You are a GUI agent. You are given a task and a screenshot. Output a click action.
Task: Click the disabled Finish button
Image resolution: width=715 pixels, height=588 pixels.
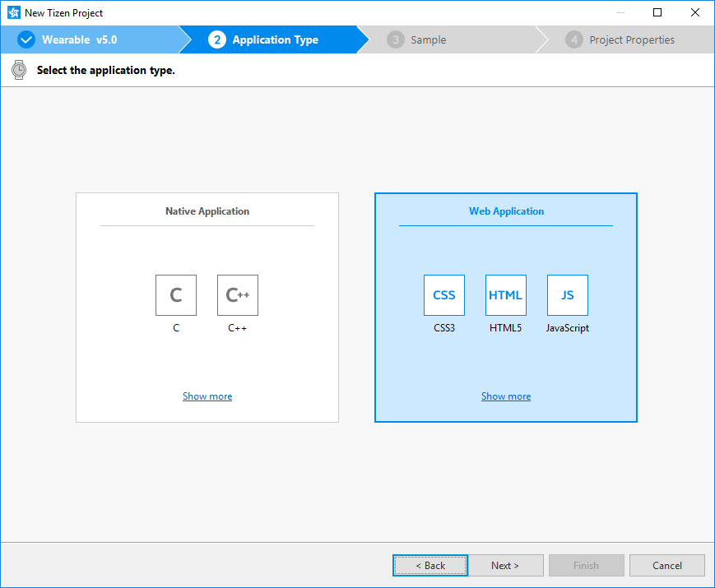(586, 565)
